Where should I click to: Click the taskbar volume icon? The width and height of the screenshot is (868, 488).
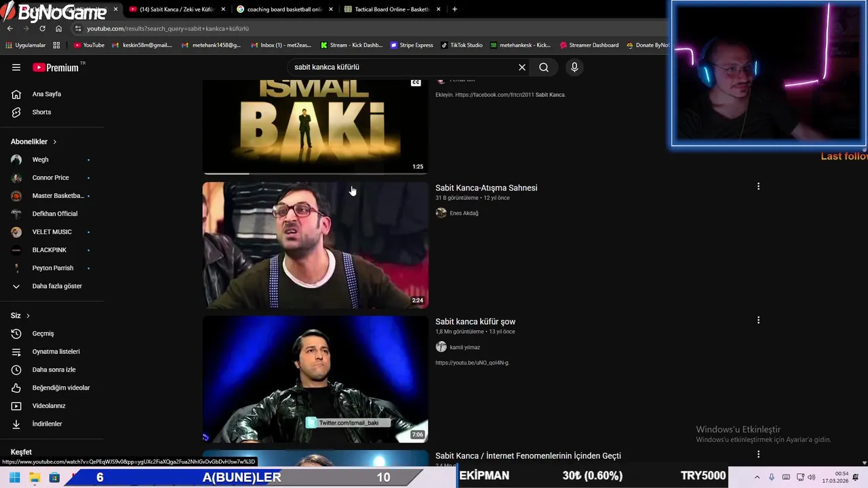coord(812,477)
